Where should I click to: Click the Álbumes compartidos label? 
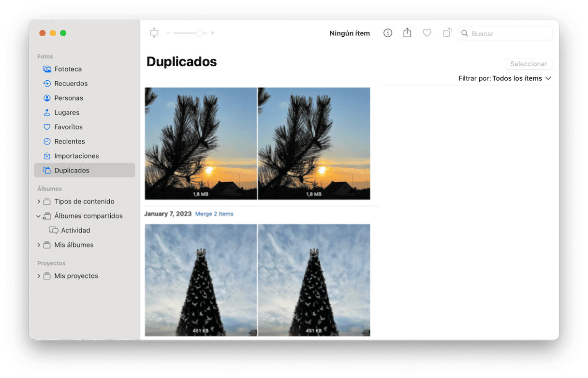pyautogui.click(x=88, y=216)
